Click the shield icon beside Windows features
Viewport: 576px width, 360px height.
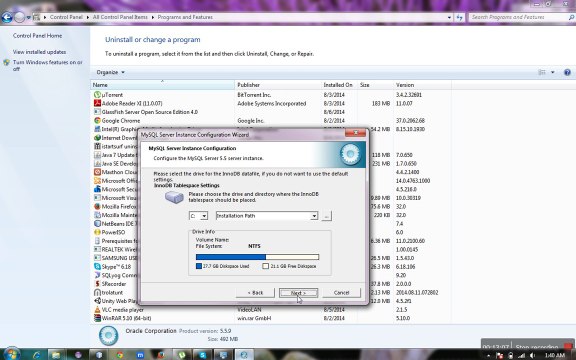click(x=7, y=63)
